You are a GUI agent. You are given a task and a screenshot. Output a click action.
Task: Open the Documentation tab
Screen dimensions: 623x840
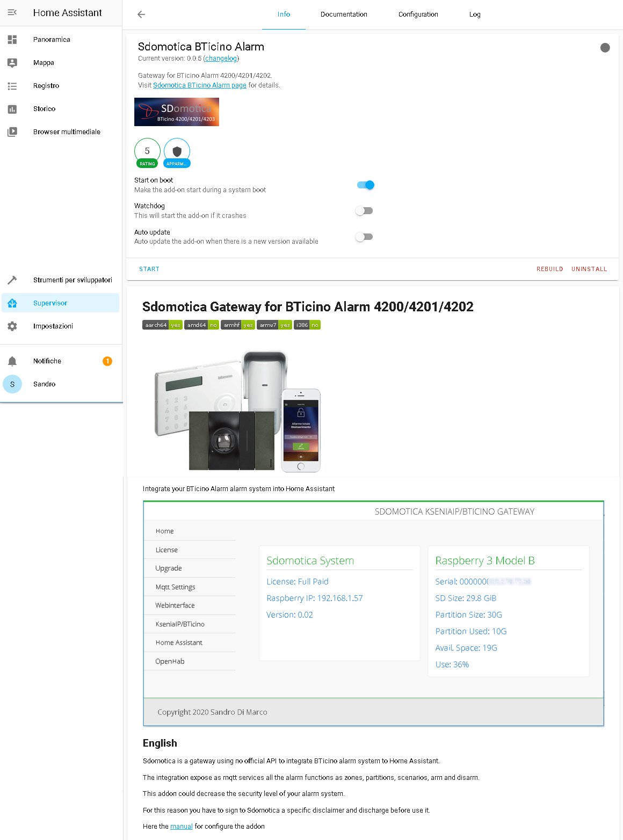coord(344,14)
